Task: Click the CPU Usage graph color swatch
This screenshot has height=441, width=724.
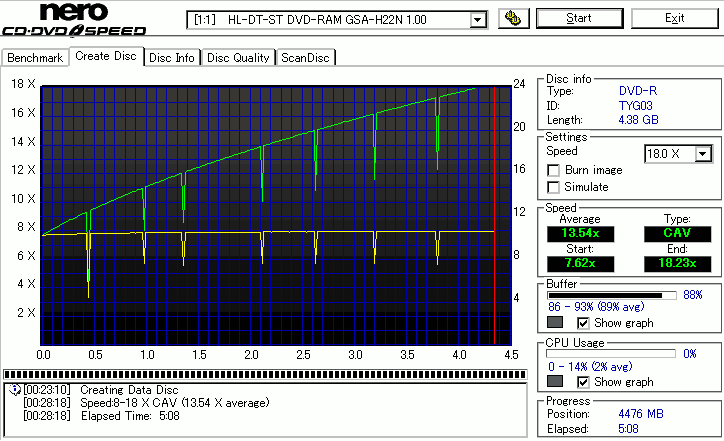Action: (x=555, y=381)
